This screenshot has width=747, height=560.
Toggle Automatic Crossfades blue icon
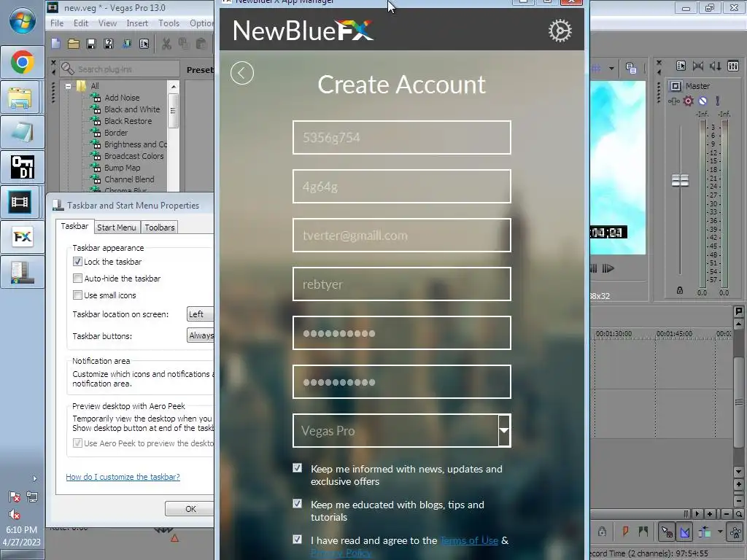point(685,532)
